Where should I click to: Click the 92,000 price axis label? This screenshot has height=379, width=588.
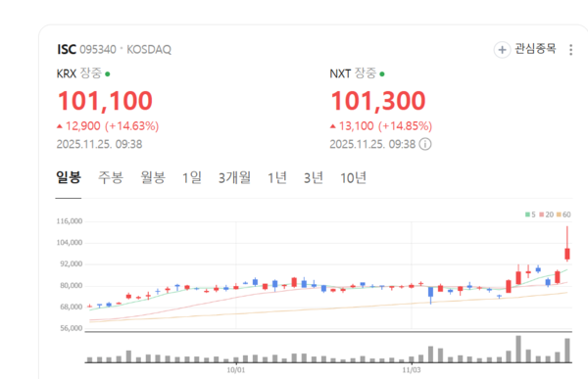click(72, 263)
